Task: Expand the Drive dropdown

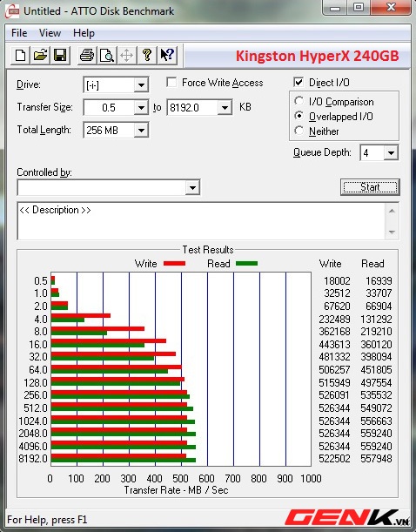Action: point(141,84)
